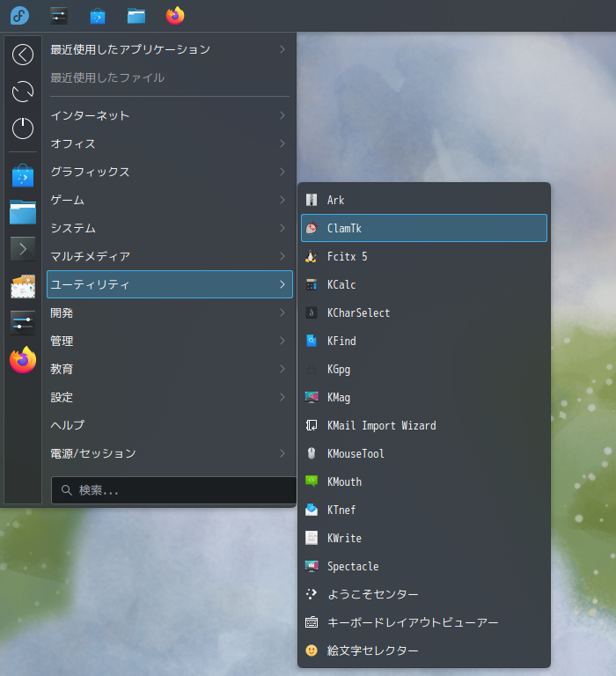Select the ユーティリティ category

(170, 284)
